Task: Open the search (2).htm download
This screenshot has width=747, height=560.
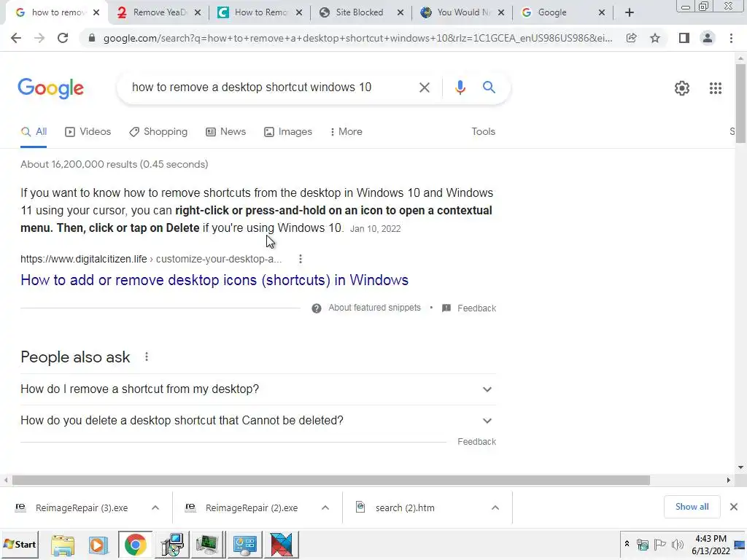Action: point(405,508)
